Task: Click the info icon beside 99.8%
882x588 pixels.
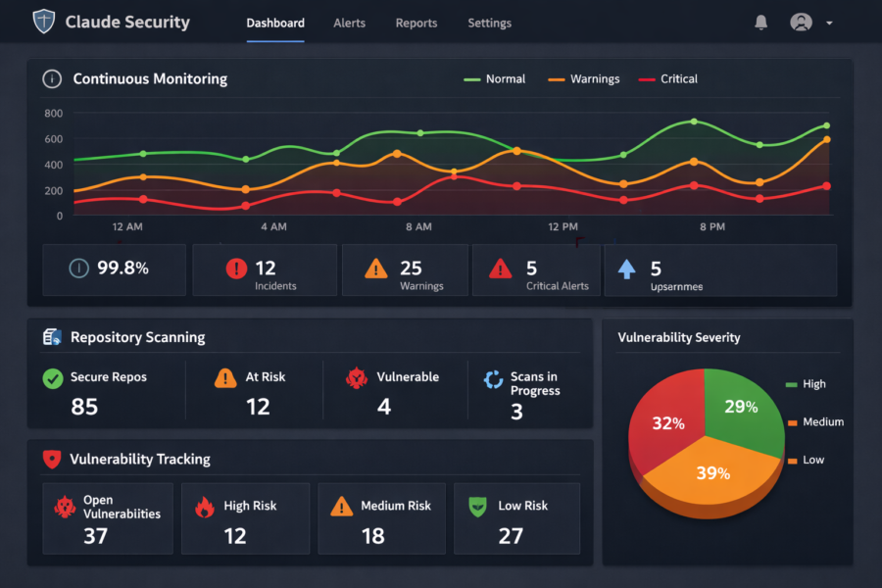Action: (78, 269)
